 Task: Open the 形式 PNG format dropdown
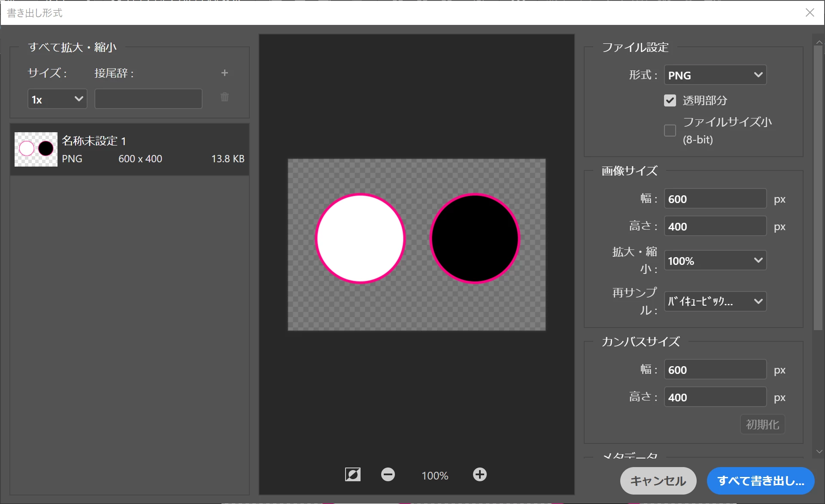pyautogui.click(x=715, y=75)
